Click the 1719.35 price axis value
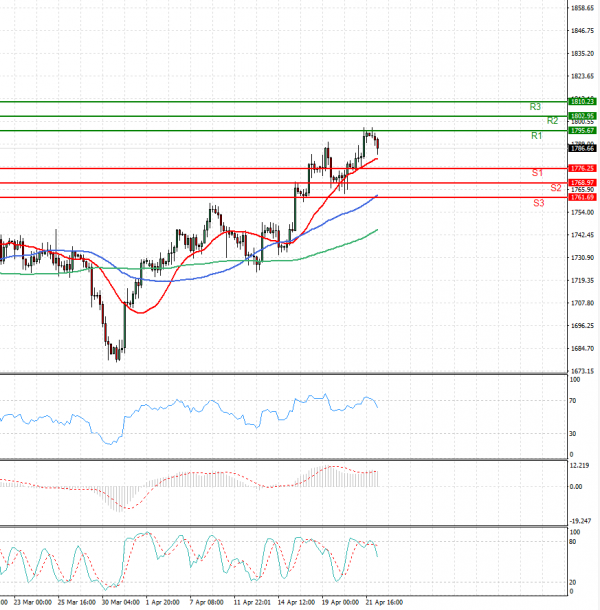This screenshot has height=610, width=600. pyautogui.click(x=582, y=280)
